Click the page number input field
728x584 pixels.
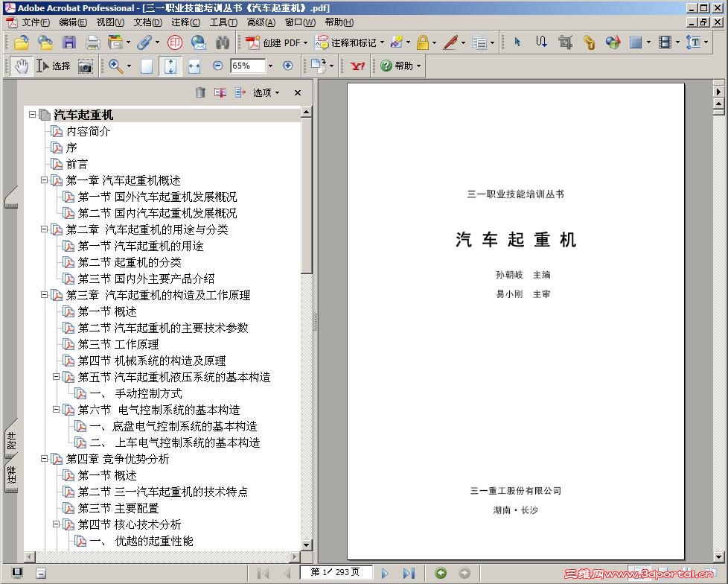point(335,572)
